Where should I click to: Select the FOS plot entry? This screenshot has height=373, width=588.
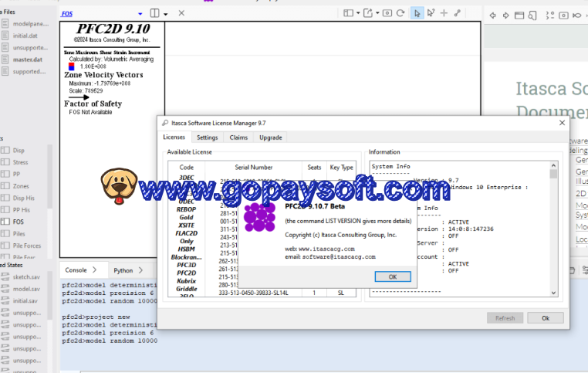click(x=18, y=222)
